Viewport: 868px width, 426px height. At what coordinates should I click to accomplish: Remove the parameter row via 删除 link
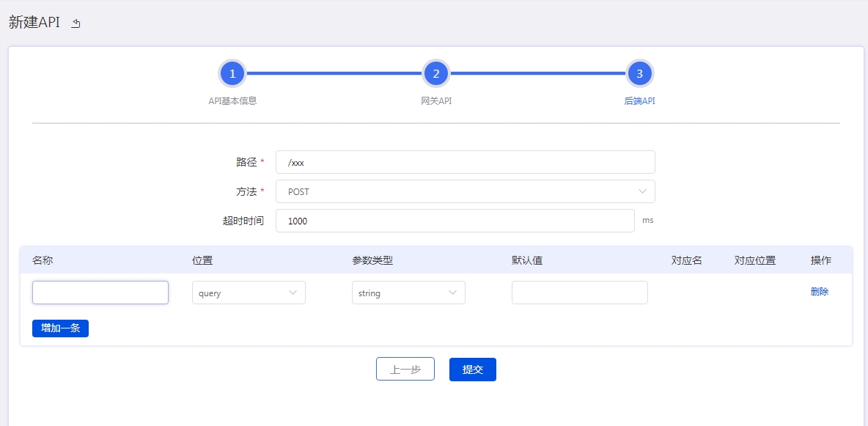pyautogui.click(x=820, y=292)
